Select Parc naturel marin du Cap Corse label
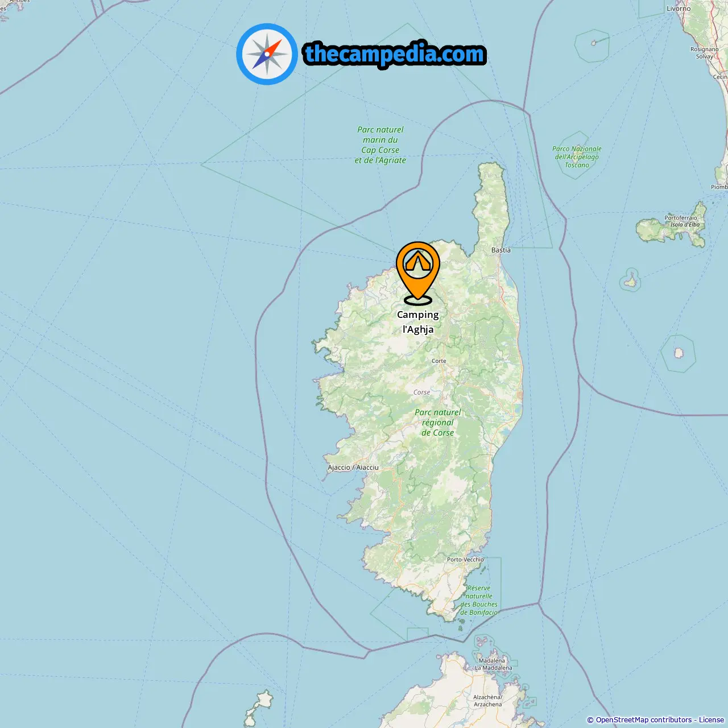The image size is (728, 728). coord(380,145)
